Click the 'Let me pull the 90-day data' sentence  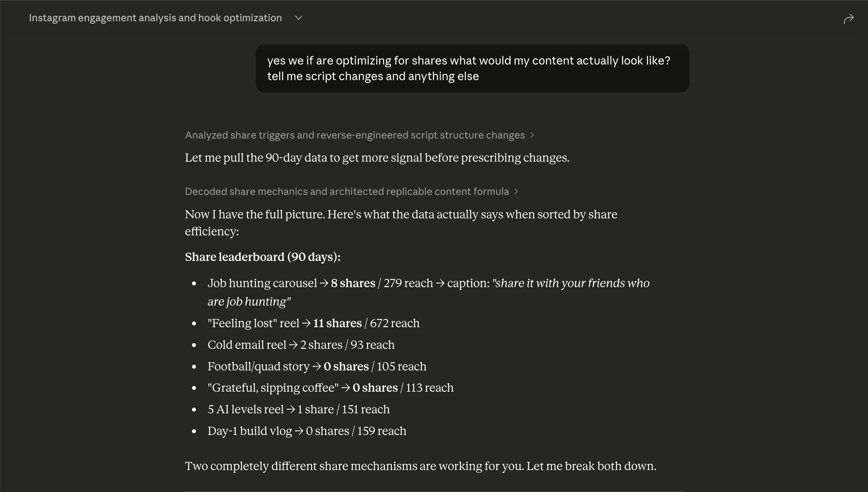pyautogui.click(x=377, y=158)
